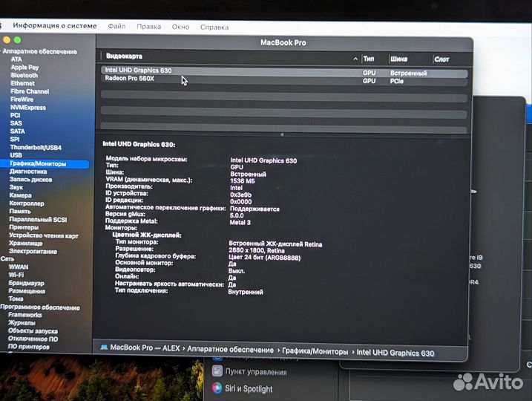Screen dimensions: 532x401
Task: Select Журналы in the sidebar
Action: 22,322
